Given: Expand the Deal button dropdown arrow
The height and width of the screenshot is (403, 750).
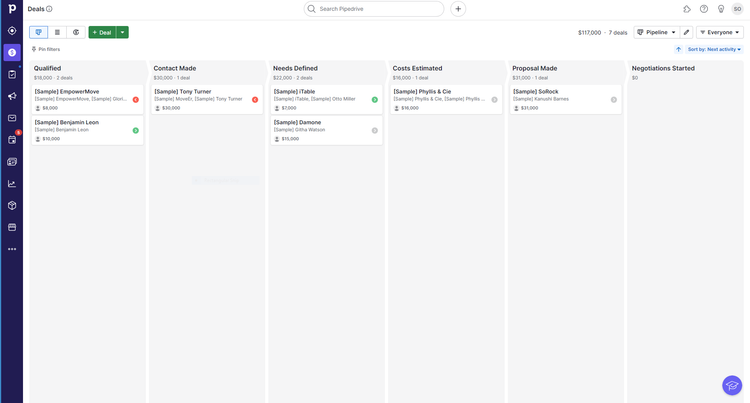Looking at the screenshot, I should point(122,32).
